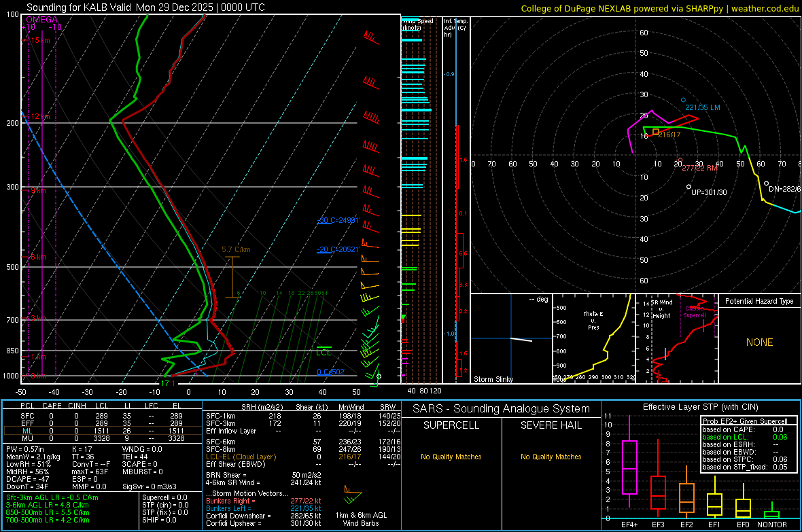Viewport: 802px width, 532px height.
Task: Click SARS - Sounding Analogue System heading
Action: point(501,409)
